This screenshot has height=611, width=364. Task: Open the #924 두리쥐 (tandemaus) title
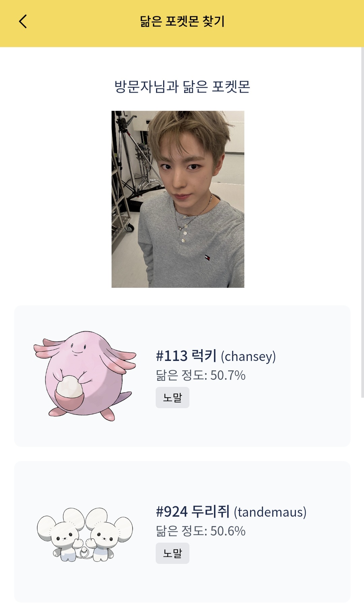(231, 512)
